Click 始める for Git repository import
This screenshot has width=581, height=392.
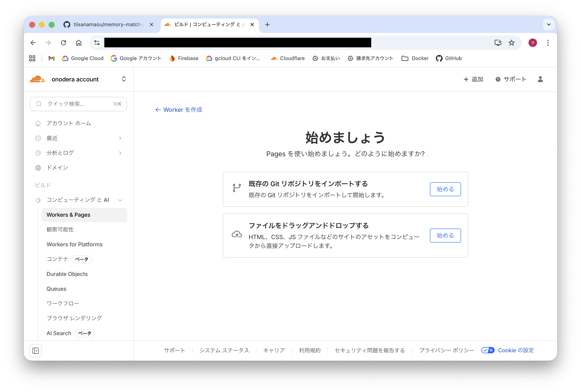[445, 189]
